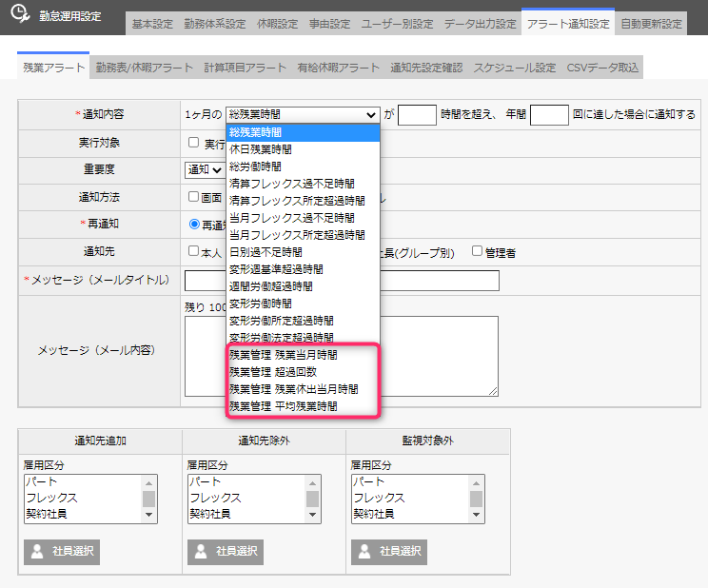Click 社員選択 button under 監視対象外

[x=389, y=552]
